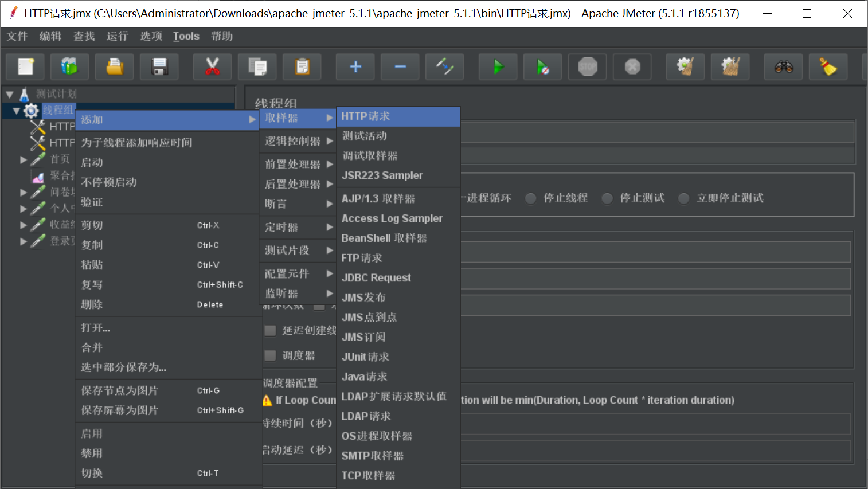Click the Reset search broom icon

click(828, 67)
